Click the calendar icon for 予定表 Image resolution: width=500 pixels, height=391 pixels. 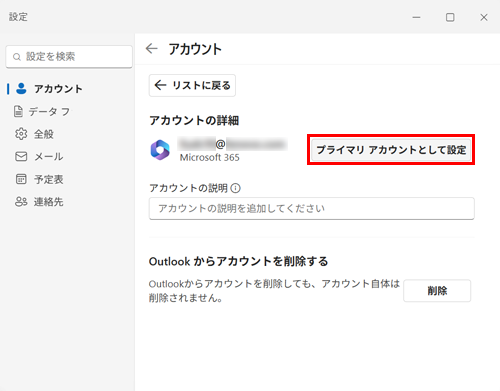click(21, 179)
